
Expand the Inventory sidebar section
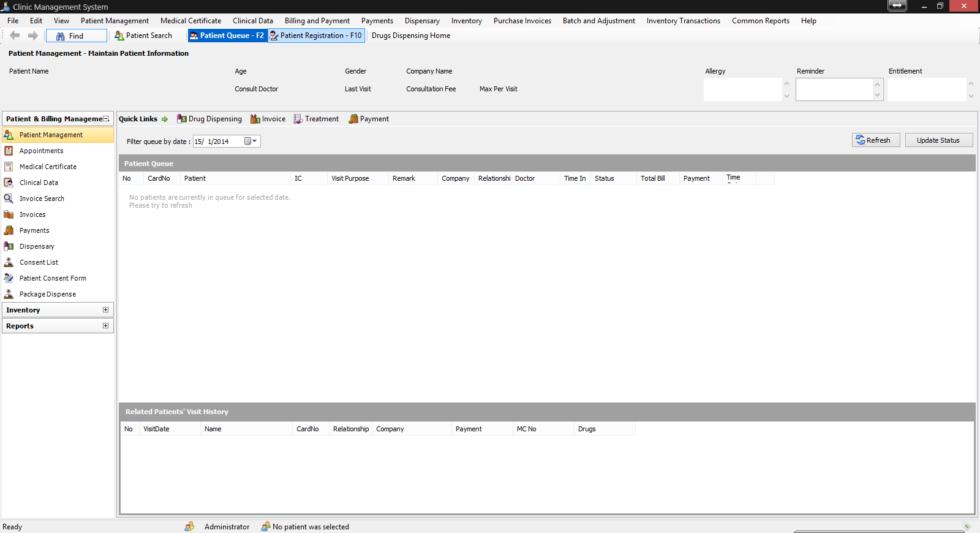tap(106, 310)
